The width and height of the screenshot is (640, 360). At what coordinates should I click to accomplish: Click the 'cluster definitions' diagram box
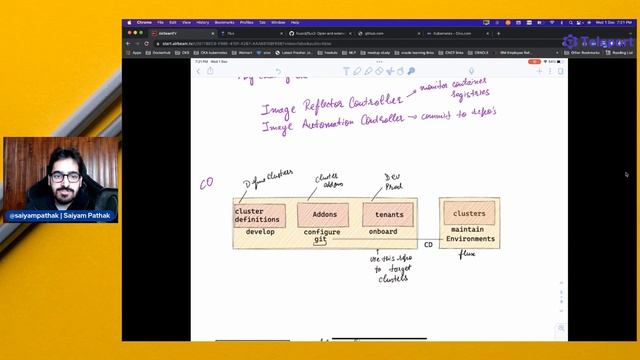coord(259,216)
